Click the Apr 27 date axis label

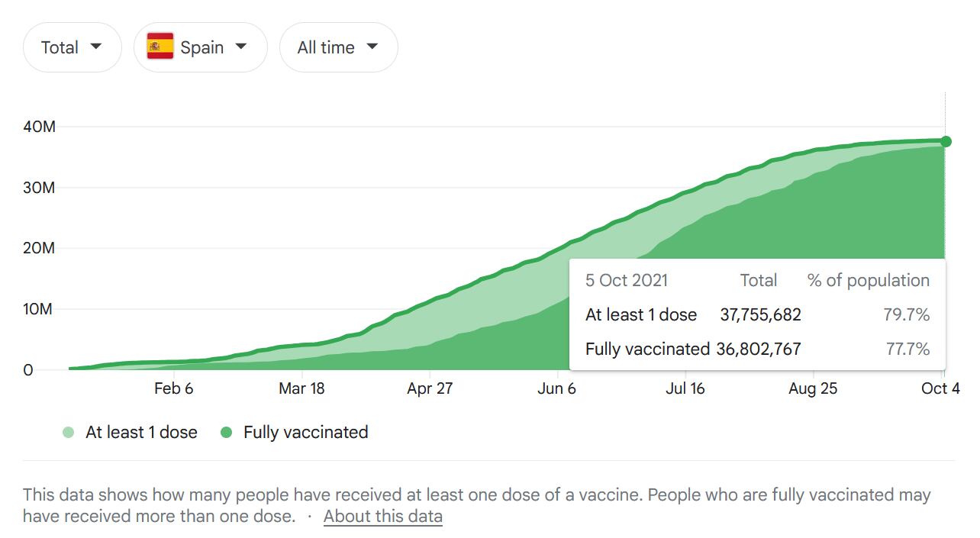click(430, 388)
